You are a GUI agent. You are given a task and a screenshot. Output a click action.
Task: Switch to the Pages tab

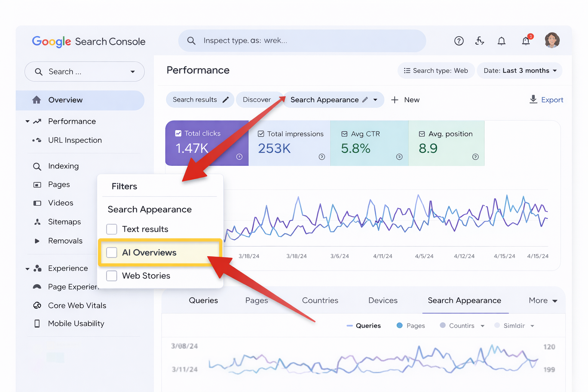(x=256, y=301)
